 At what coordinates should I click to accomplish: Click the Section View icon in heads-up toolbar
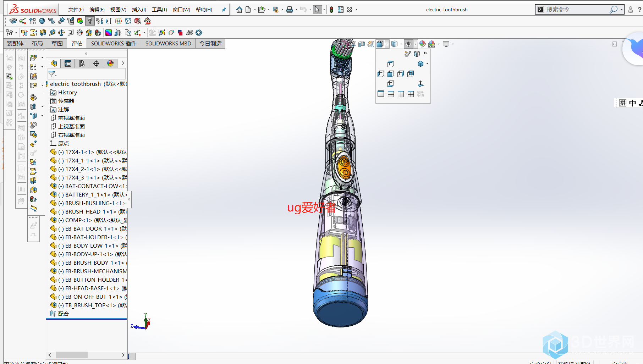point(362,44)
